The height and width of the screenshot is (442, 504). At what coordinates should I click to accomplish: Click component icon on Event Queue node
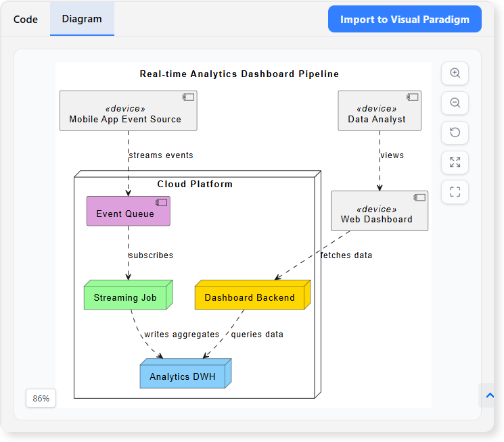pos(162,203)
